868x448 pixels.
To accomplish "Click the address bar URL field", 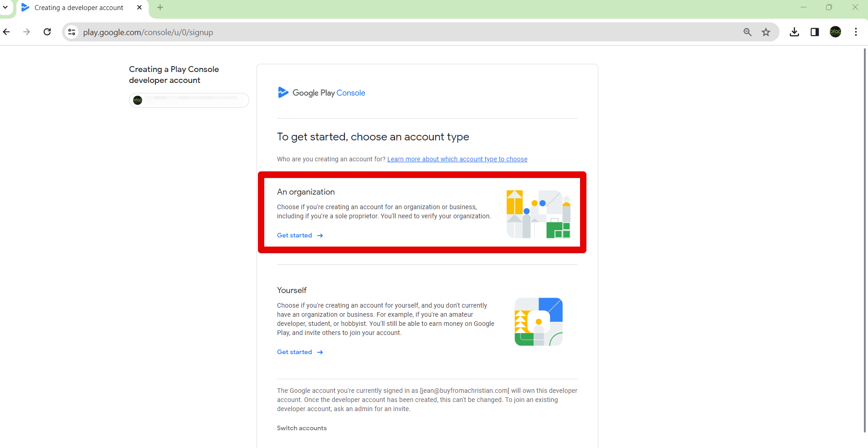I will (365, 32).
